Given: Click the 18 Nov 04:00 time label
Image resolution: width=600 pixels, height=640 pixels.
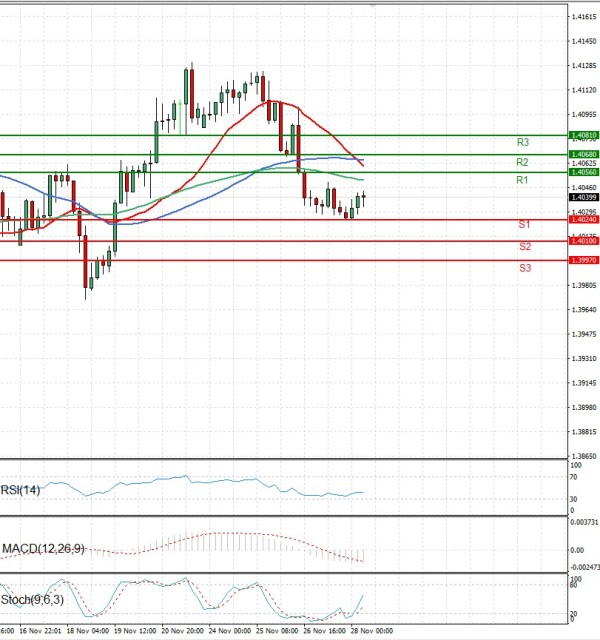Looking at the screenshot, I should coord(88,632).
